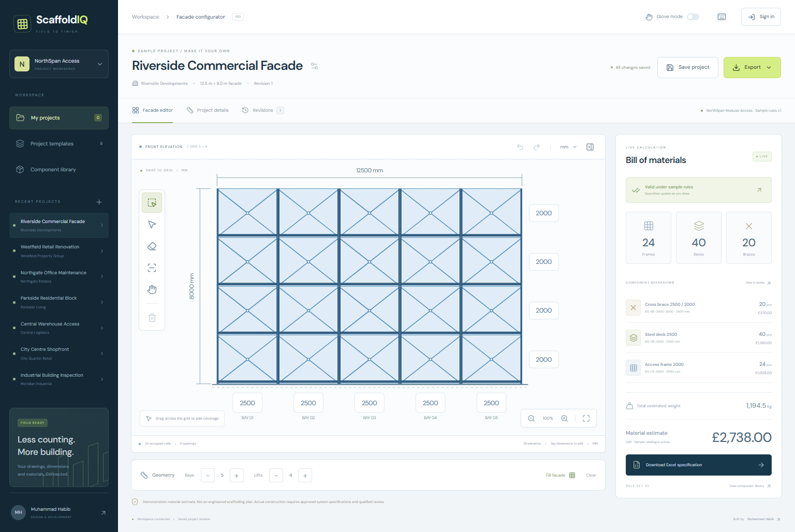Open the How it works link
Viewport: 795px width, 532px height.
758,283
